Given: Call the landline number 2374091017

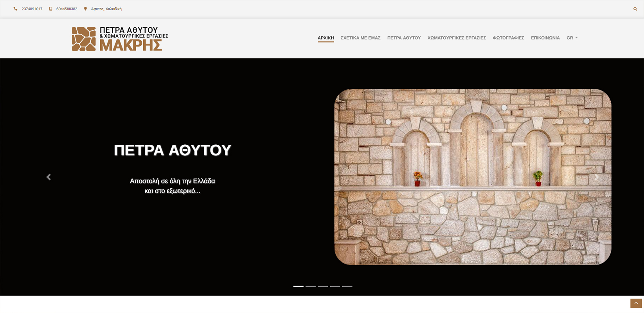Looking at the screenshot, I should 32,9.
